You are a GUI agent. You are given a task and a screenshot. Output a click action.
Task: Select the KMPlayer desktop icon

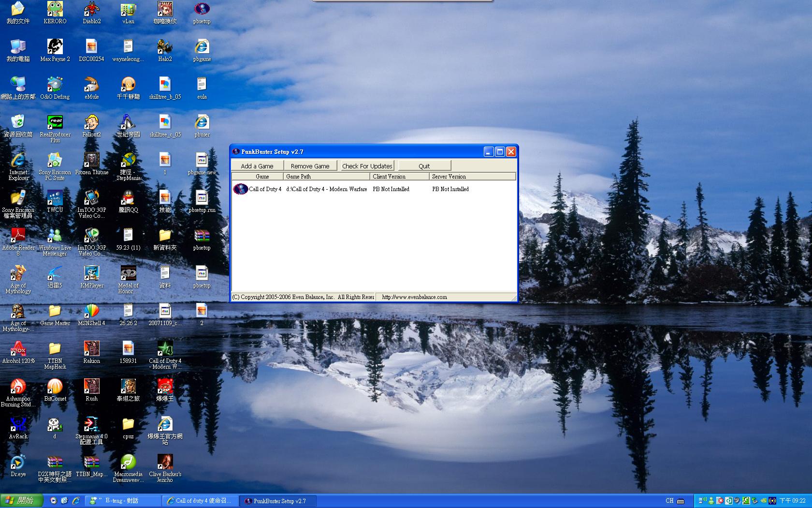[91, 273]
